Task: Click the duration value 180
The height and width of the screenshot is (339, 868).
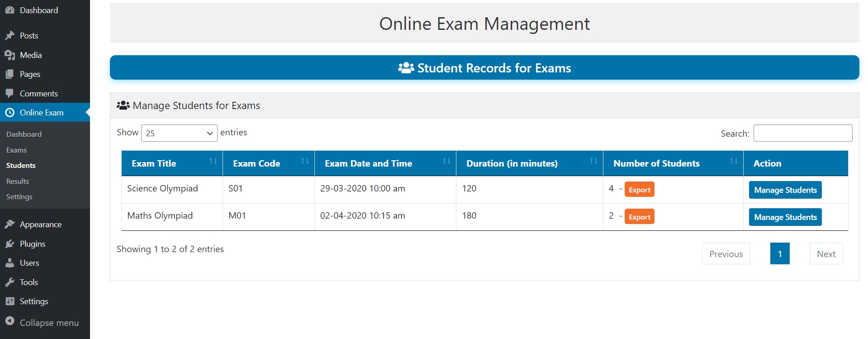Action: point(469,215)
